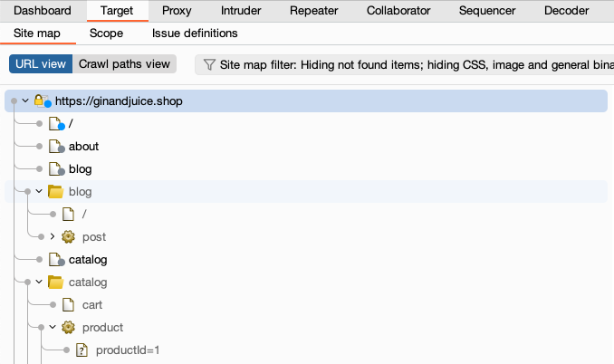
Task: Expand the post tree node
Action: click(53, 236)
